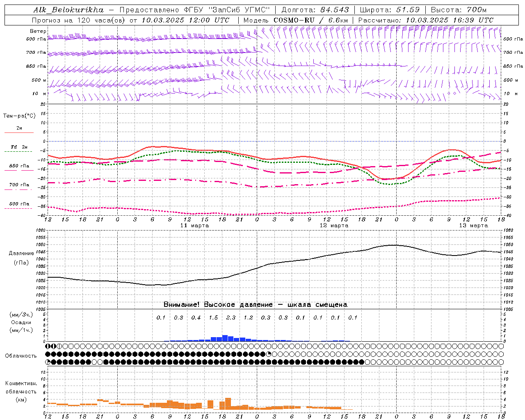
Task: Click the 3-hour precipitation value 2.3
Action: tap(231, 317)
